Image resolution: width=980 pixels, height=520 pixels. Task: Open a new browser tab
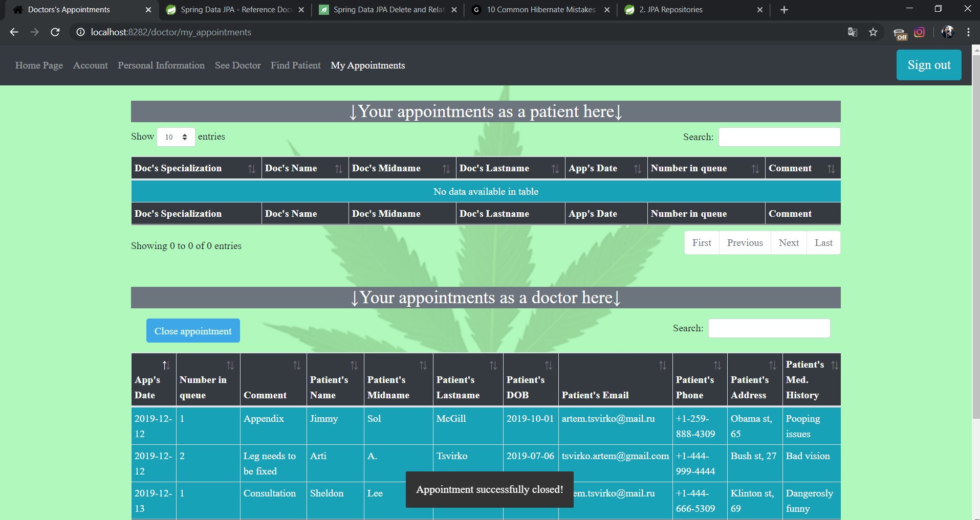point(784,10)
